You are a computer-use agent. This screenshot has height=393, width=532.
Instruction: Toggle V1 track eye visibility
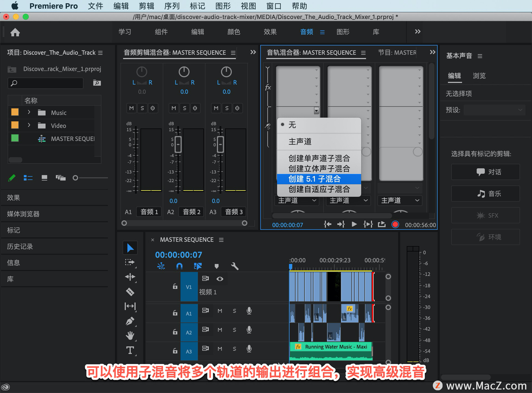pyautogui.click(x=220, y=279)
